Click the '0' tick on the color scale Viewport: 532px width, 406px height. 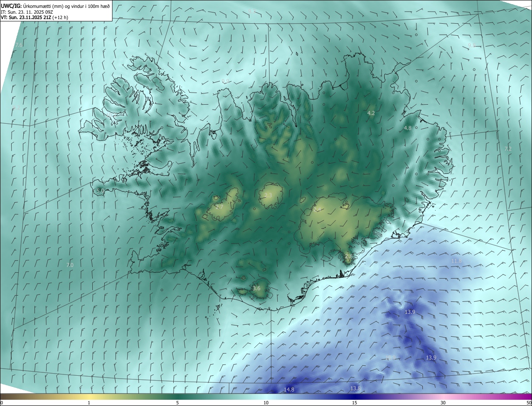[2, 403]
